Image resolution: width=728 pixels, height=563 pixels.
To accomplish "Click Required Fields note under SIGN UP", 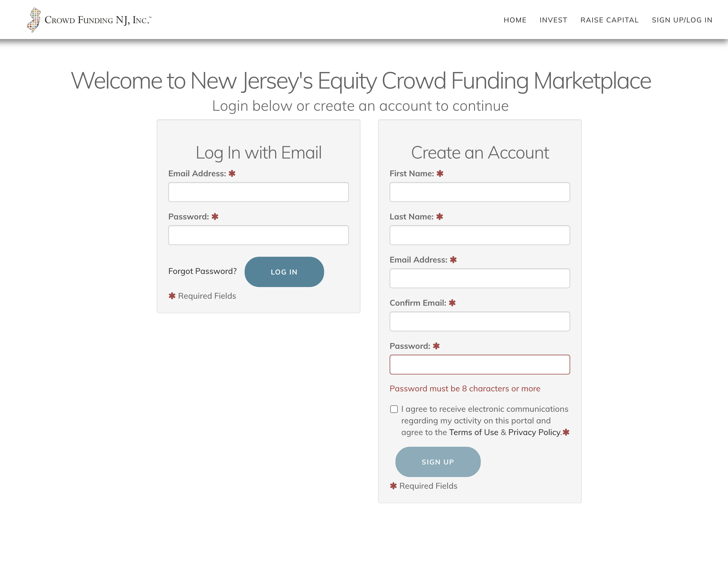I will click(423, 486).
